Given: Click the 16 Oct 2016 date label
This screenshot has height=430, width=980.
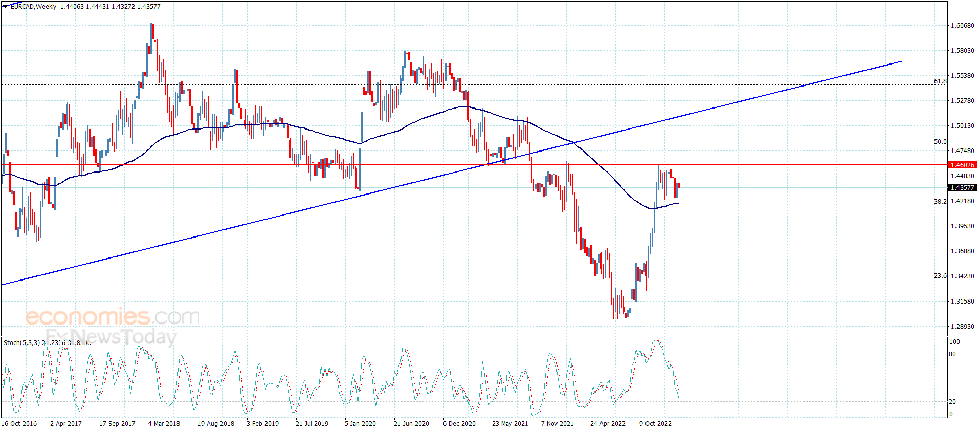Looking at the screenshot, I should tap(18, 423).
